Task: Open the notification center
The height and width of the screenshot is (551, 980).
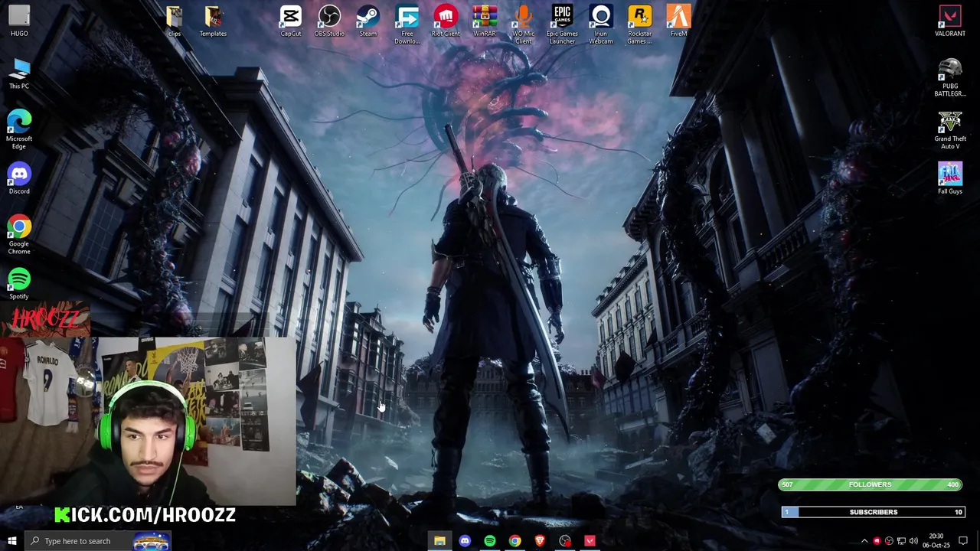Action: click(963, 541)
